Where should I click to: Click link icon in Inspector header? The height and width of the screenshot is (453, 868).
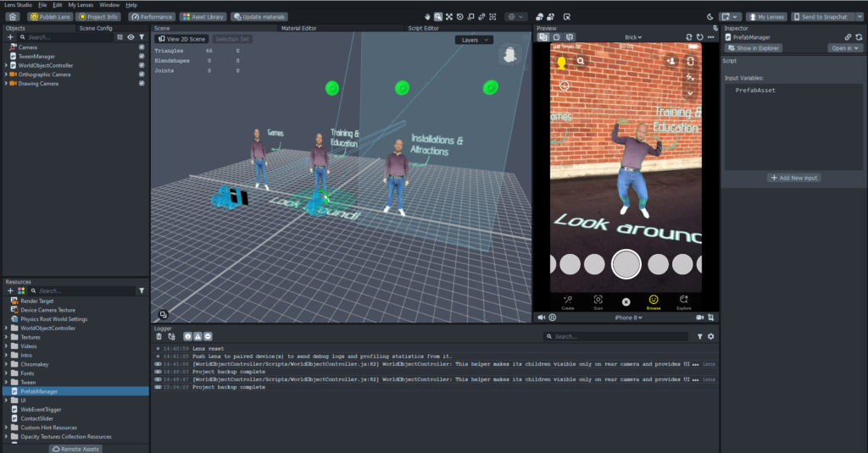(x=848, y=37)
